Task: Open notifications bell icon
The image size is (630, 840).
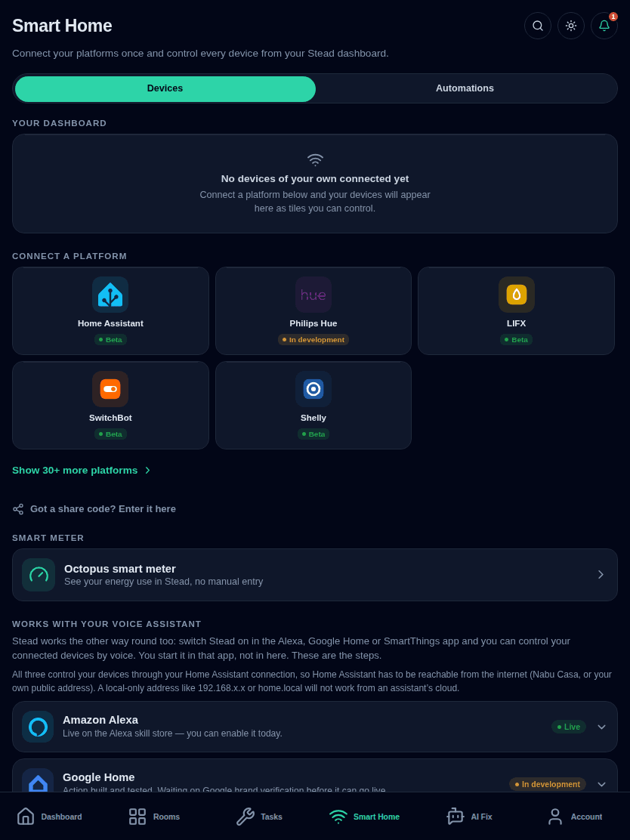Action: pyautogui.click(x=604, y=26)
